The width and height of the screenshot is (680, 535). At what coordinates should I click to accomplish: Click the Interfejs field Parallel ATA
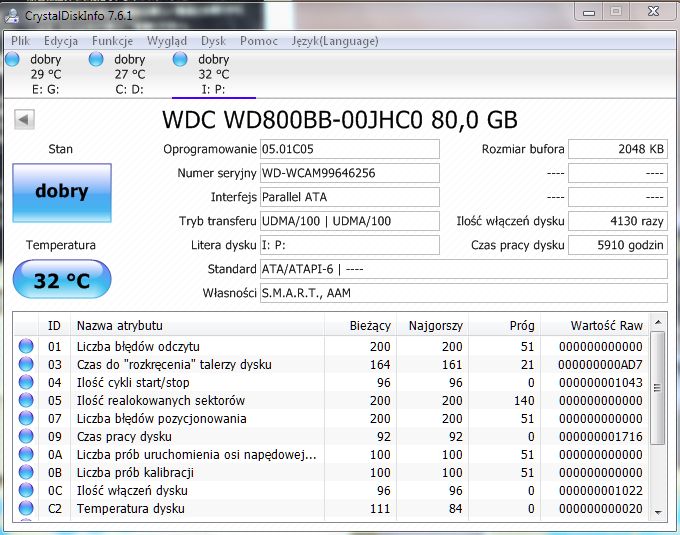point(350,197)
